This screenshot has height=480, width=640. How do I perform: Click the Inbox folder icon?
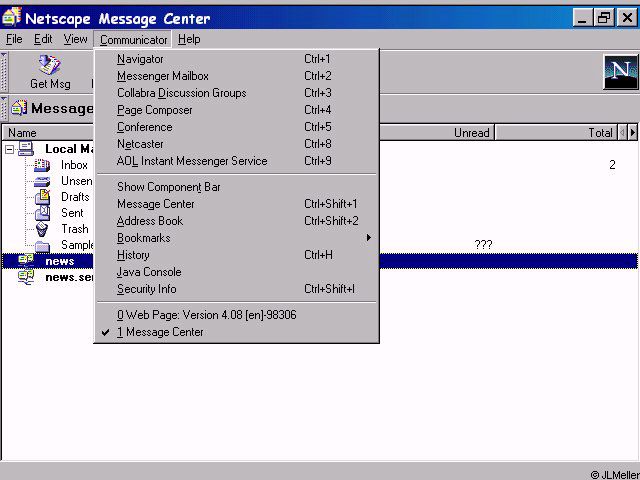(42, 165)
